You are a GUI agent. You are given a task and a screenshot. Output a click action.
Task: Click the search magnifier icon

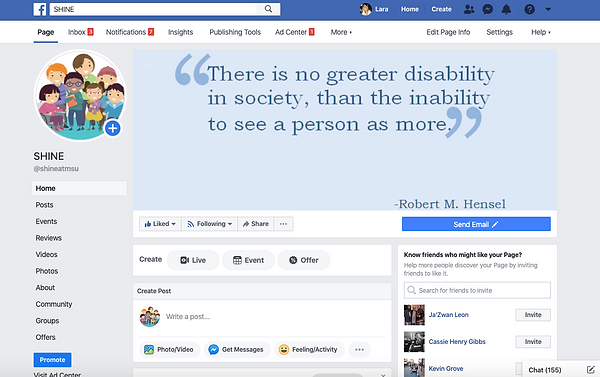[269, 9]
